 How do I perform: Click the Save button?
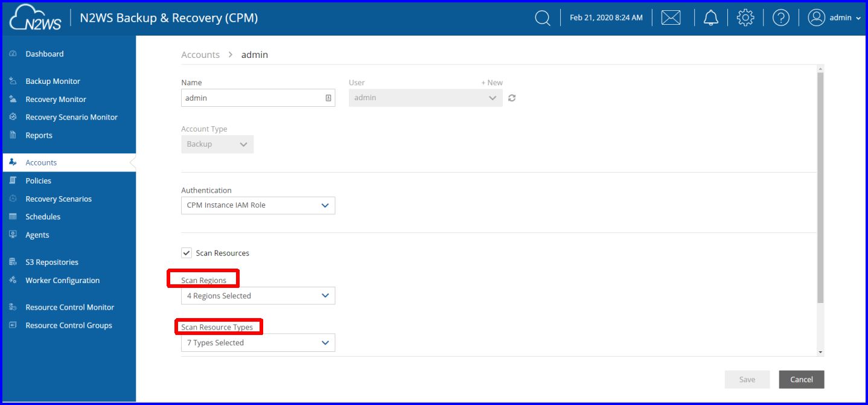747,380
